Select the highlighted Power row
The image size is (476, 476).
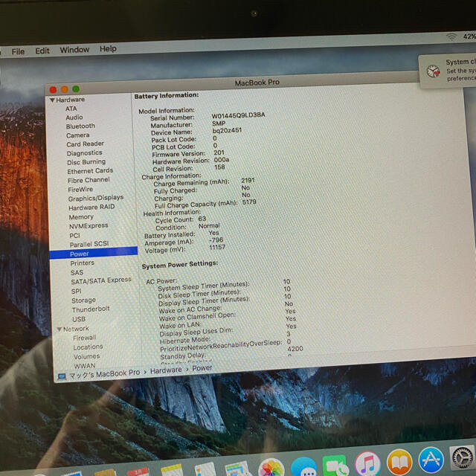click(x=94, y=253)
